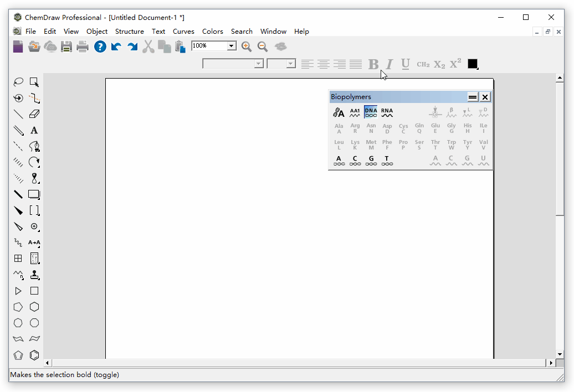The image size is (574, 392).
Task: Open the Search menu
Action: pyautogui.click(x=242, y=32)
